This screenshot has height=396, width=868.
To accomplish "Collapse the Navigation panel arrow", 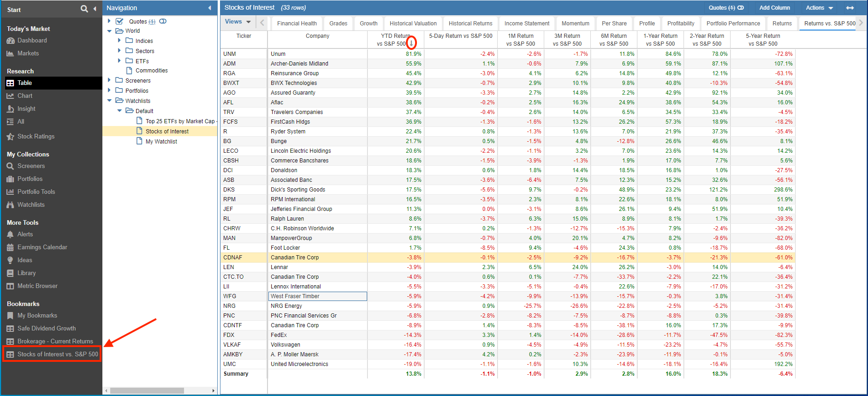I will point(210,8).
